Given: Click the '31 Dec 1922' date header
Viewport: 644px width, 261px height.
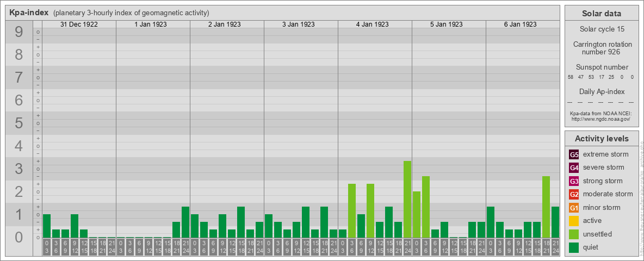Looking at the screenshot, I should pos(79,24).
